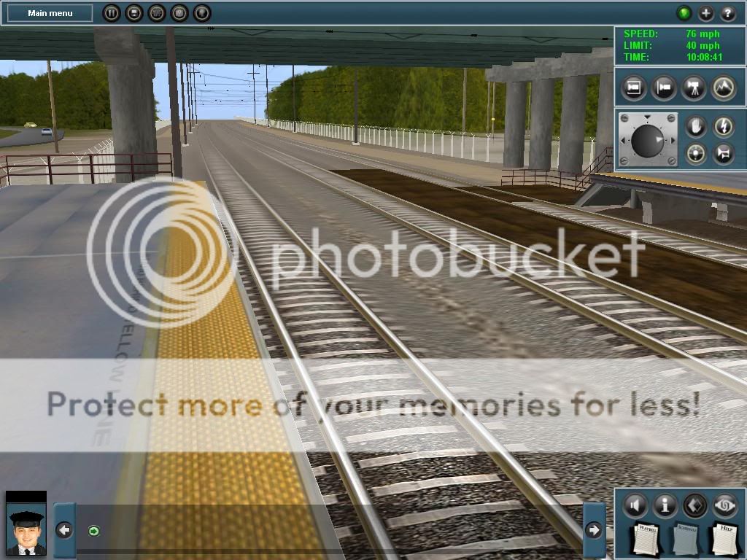Open help with the question mark icon

click(x=727, y=13)
